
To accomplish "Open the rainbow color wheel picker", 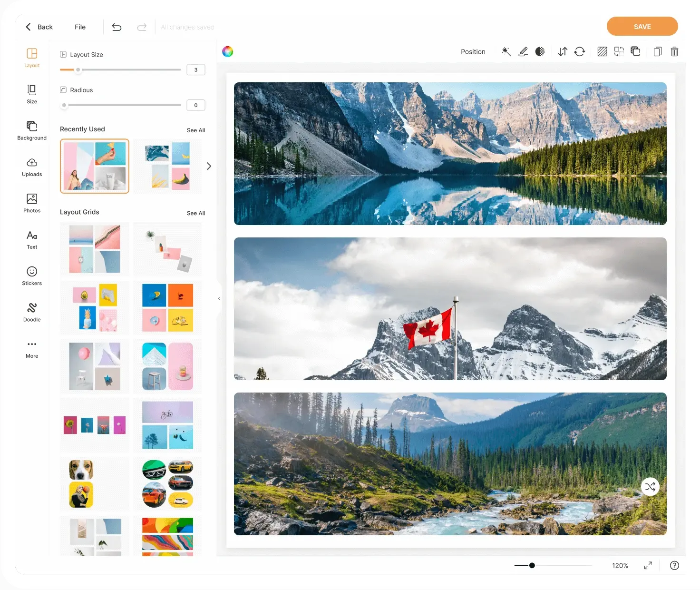I will pos(228,52).
